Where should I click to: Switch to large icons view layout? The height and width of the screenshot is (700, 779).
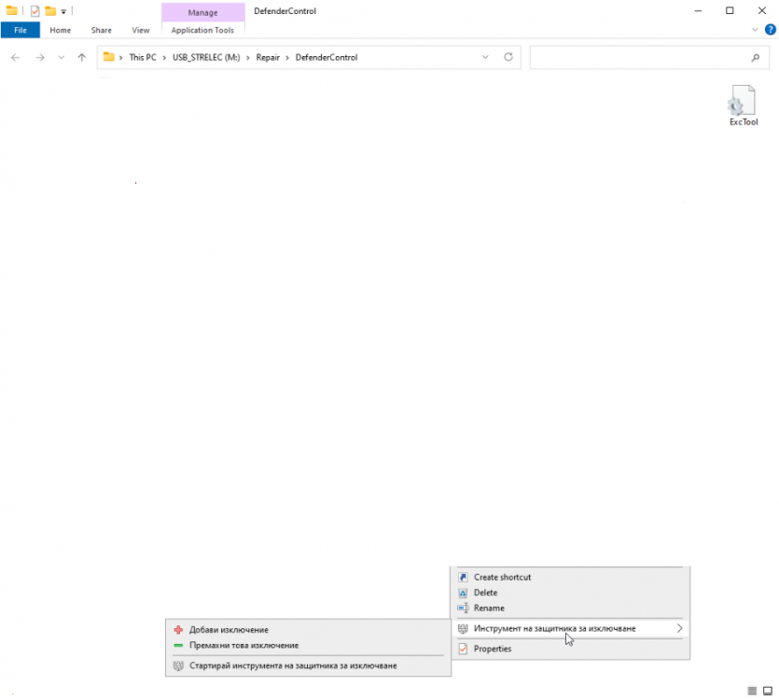tap(768, 691)
